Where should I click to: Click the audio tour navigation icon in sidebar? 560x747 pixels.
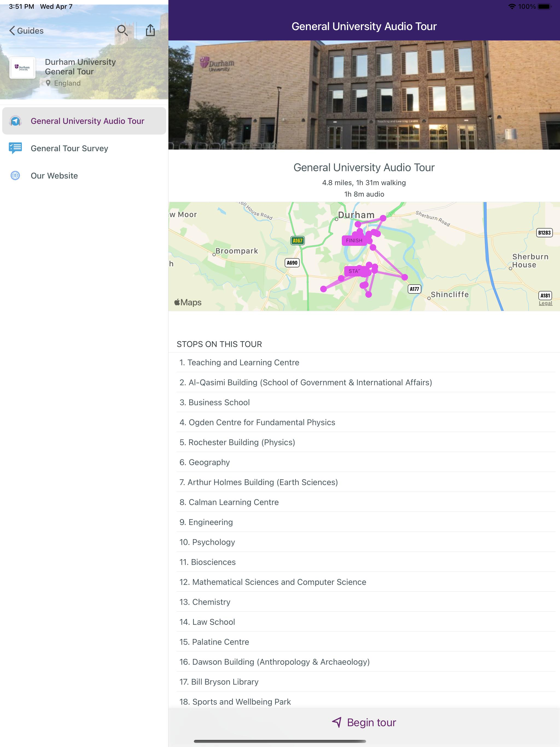[15, 121]
